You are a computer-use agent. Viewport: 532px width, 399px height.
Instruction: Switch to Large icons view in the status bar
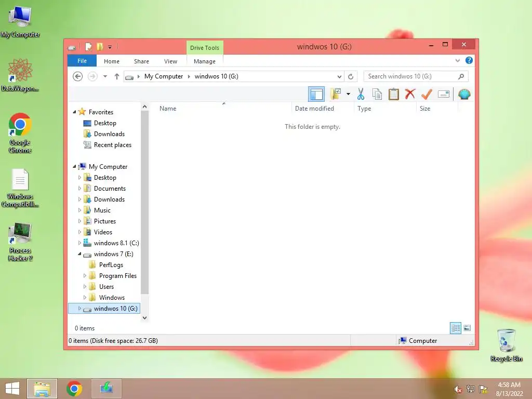467,328
